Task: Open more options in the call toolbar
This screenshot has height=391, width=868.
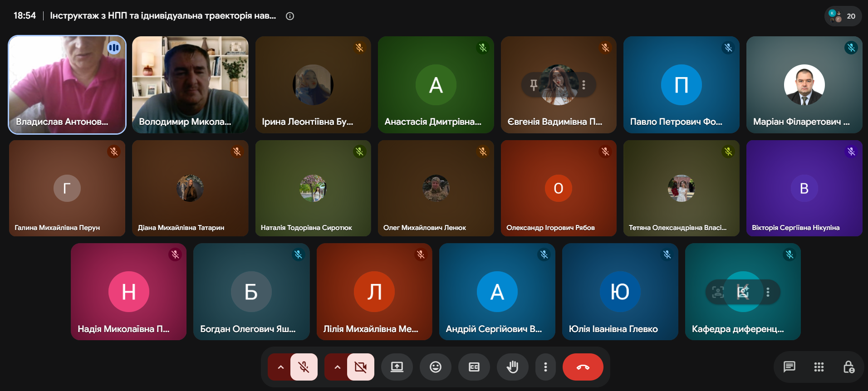Action: coord(545,367)
